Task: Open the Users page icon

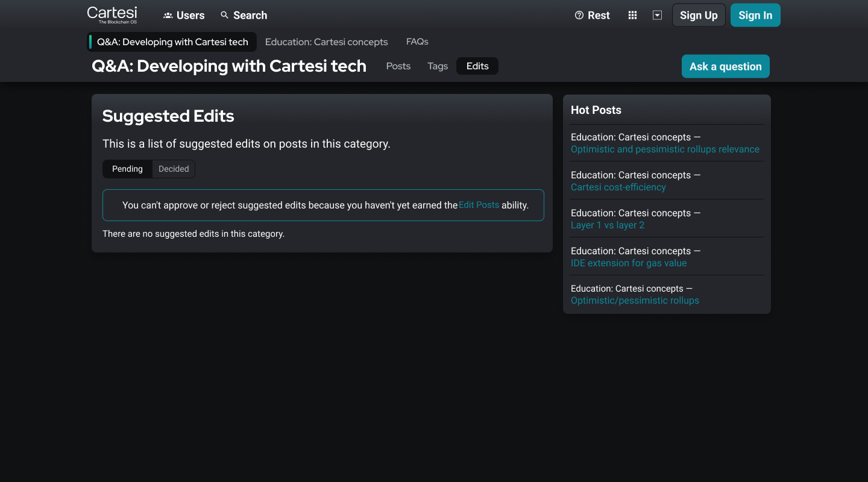Action: 168,16
